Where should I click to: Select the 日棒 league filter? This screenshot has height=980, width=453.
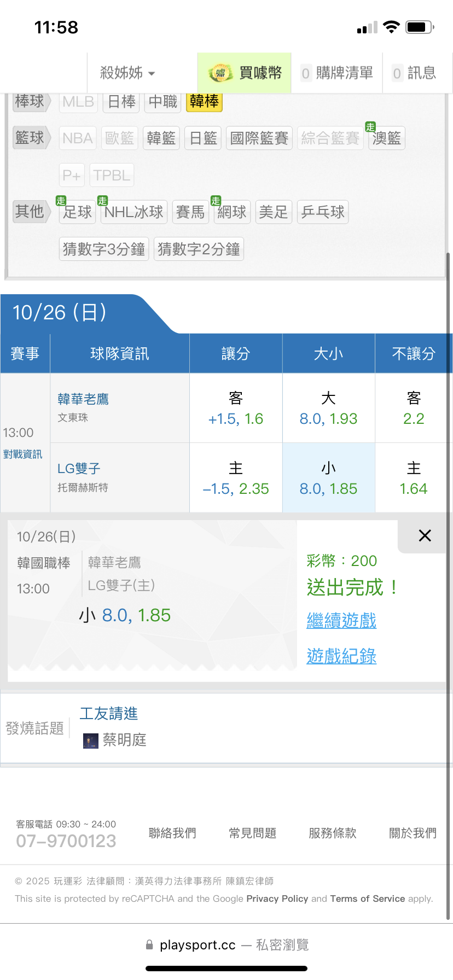(x=121, y=102)
